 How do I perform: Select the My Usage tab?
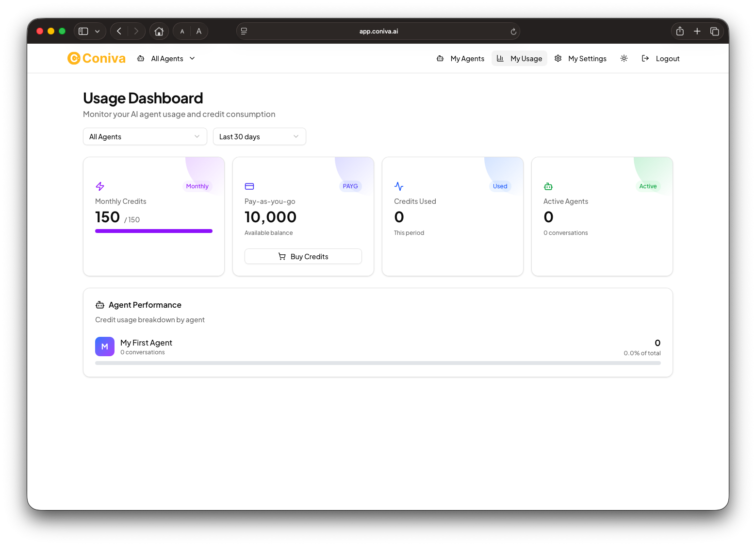click(x=519, y=58)
